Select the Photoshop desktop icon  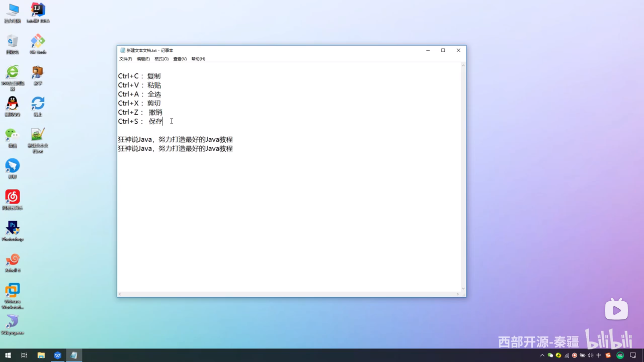point(13,228)
